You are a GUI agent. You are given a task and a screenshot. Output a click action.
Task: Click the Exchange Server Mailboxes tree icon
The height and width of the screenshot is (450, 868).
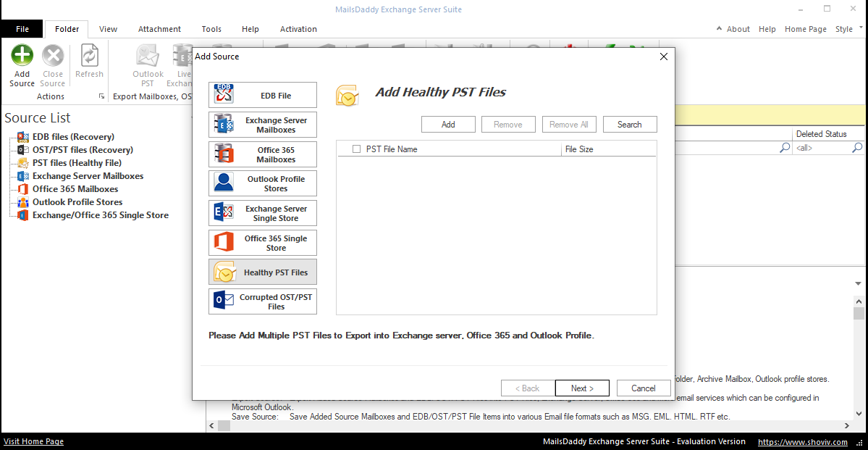pyautogui.click(x=23, y=175)
